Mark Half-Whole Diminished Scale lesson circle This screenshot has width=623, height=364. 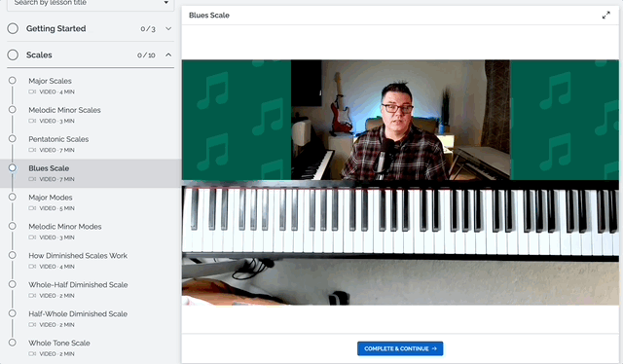[x=13, y=313]
